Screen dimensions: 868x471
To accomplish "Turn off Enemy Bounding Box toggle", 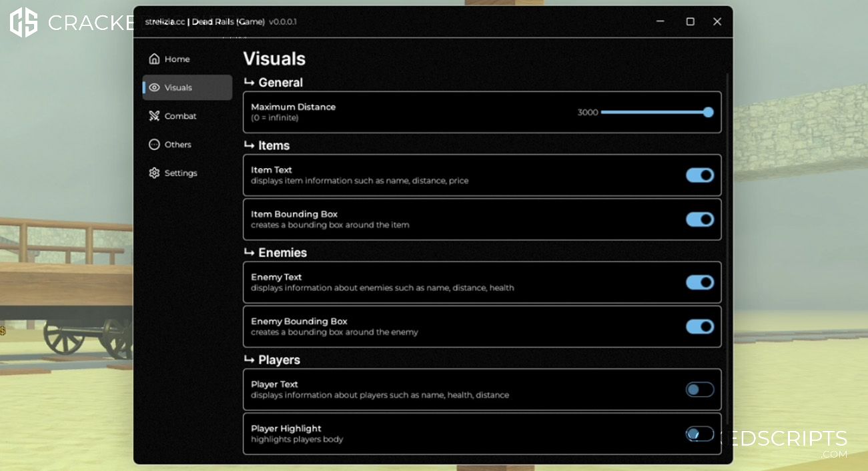I will pos(700,326).
